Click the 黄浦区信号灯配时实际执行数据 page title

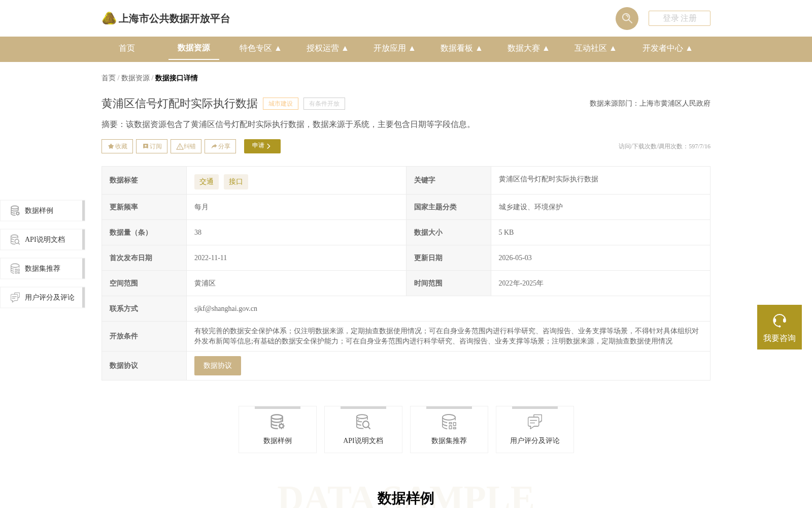180,104
